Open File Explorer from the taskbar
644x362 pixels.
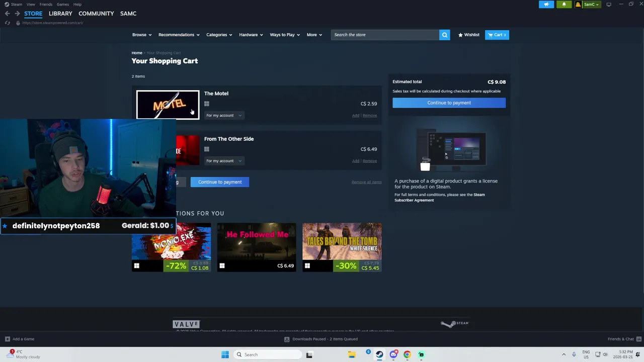352,354
